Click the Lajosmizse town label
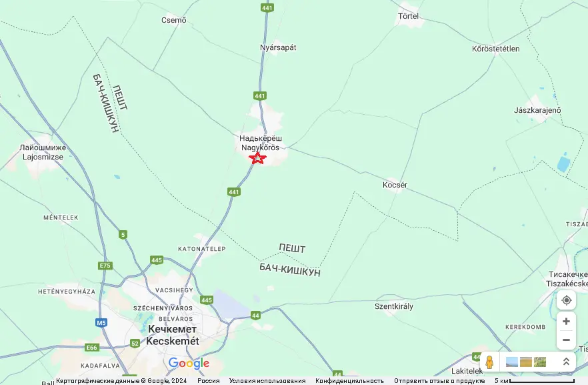The height and width of the screenshot is (385, 588). [x=43, y=157]
